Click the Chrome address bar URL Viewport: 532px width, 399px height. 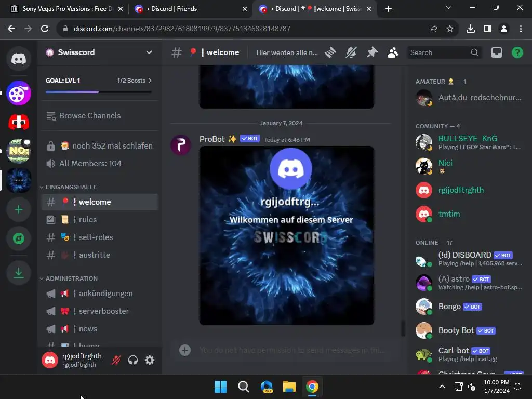pos(182,29)
